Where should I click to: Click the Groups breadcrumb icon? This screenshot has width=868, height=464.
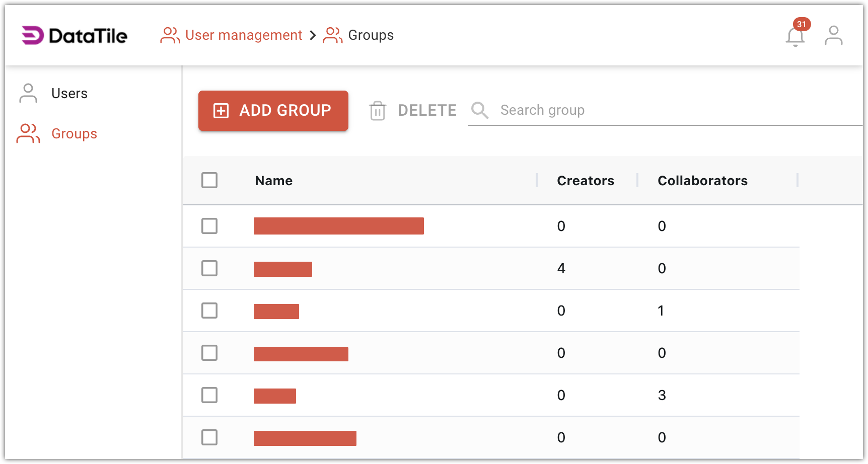click(x=333, y=35)
